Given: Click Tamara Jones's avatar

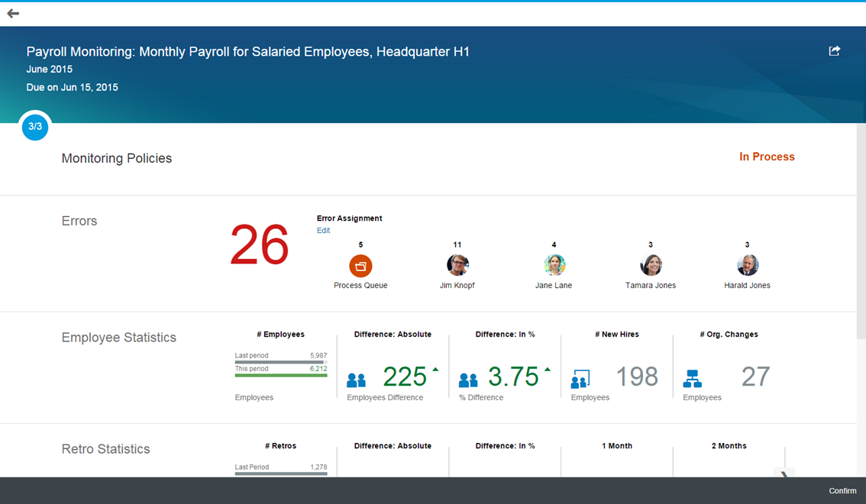Looking at the screenshot, I should (x=651, y=266).
